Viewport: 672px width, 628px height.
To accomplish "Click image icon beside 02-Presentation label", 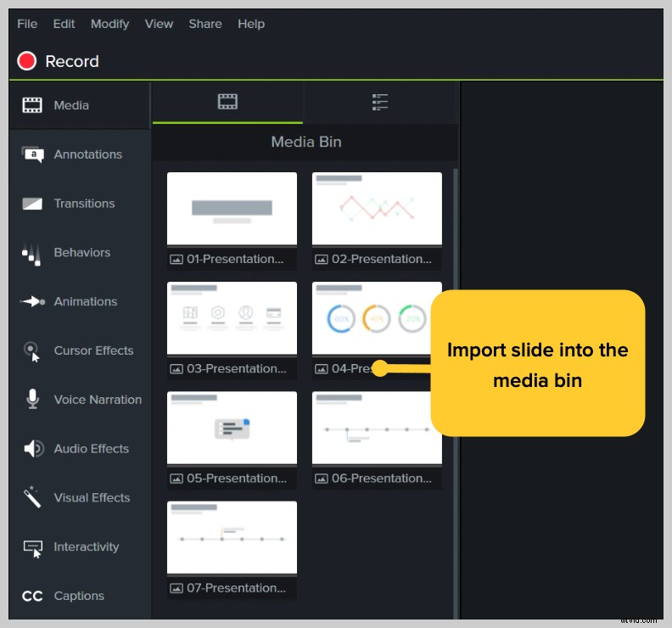I will [x=321, y=260].
